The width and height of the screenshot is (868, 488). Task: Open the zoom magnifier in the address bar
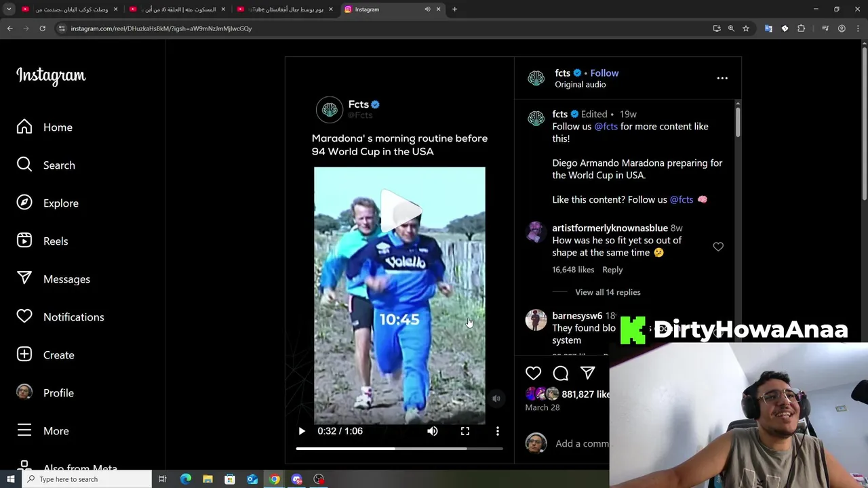pyautogui.click(x=731, y=28)
